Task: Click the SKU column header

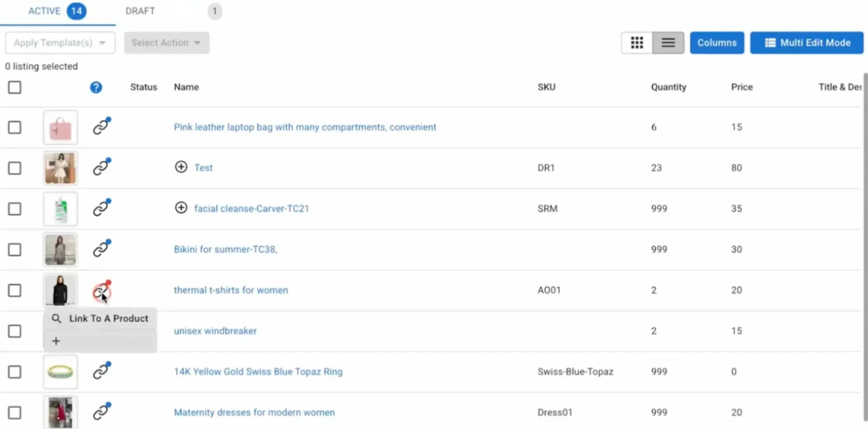Action: [546, 87]
